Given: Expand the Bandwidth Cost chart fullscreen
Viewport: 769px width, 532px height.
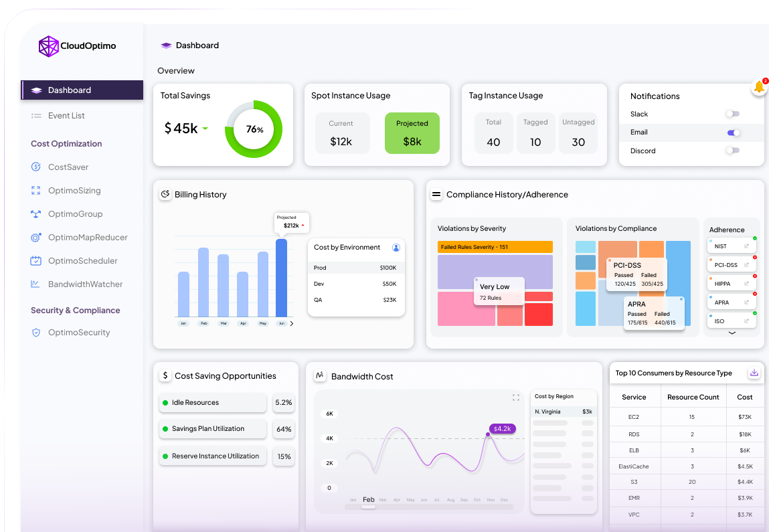Looking at the screenshot, I should click(516, 397).
